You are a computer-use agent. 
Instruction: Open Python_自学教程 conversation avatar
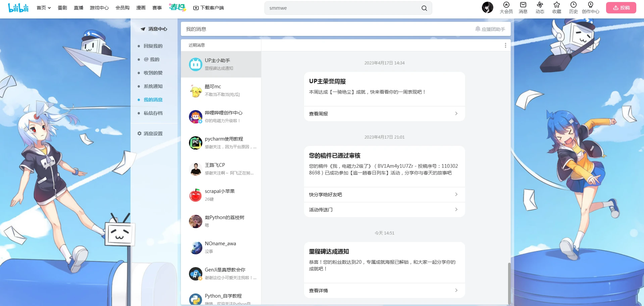(x=195, y=299)
